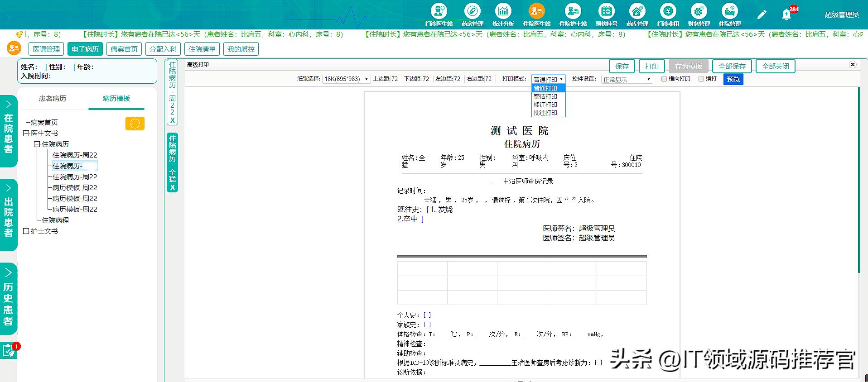The image size is (868, 382).
Task: Open the 控件设置 正常显示 dropdown
Action: (627, 79)
